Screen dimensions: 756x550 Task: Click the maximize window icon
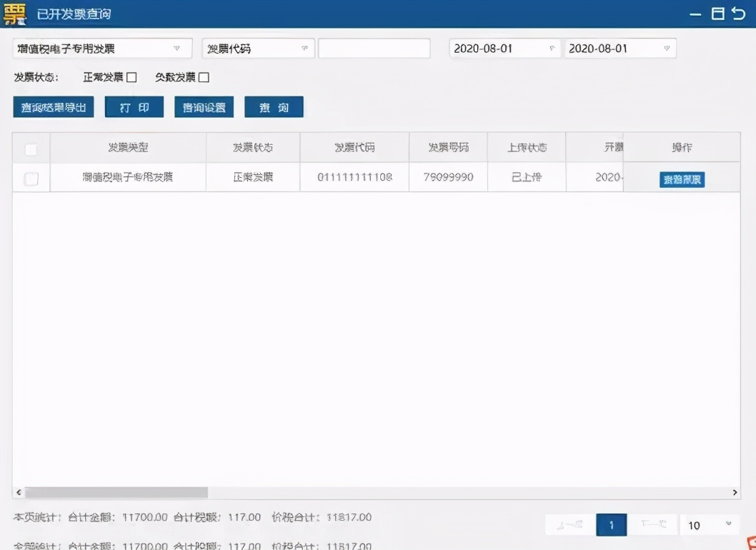click(718, 14)
